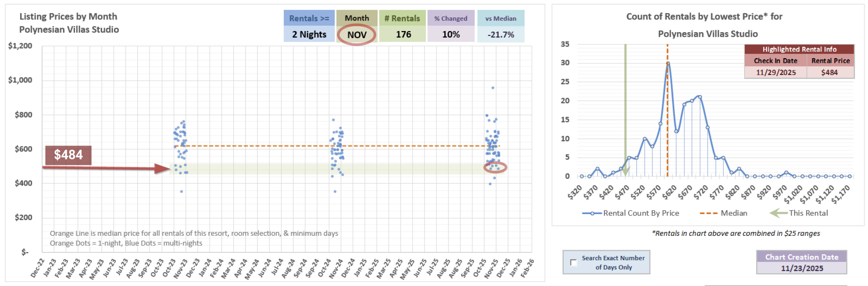Click the Rental Count By Price legend entry
Screen dimensions: 868x286
click(x=631, y=213)
